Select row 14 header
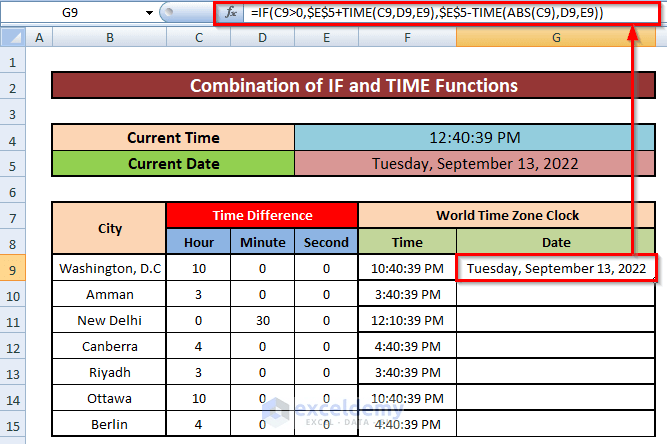667x444 pixels. pos(13,400)
